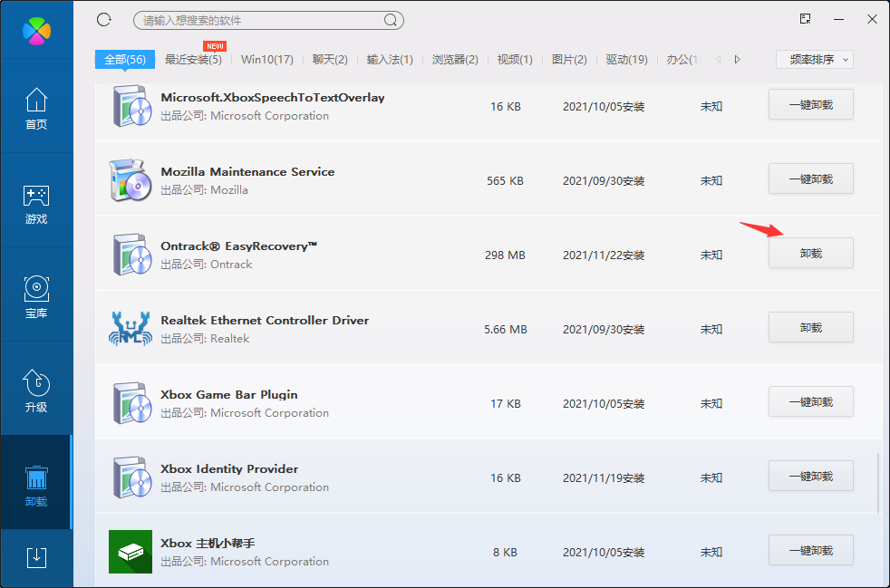
Task: Click 一键卸载 for Xbox Identity Provider
Action: (811, 477)
